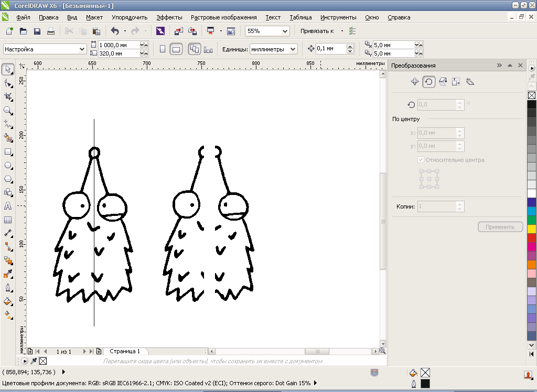Pick the yellow swatch in color palette
This screenshot has width=537, height=392.
pyautogui.click(x=532, y=229)
